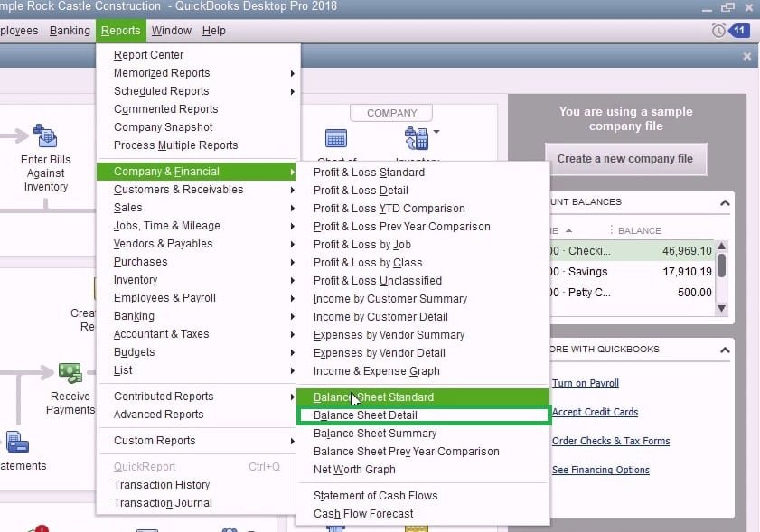Open Income & Expense Graph

click(x=423, y=371)
